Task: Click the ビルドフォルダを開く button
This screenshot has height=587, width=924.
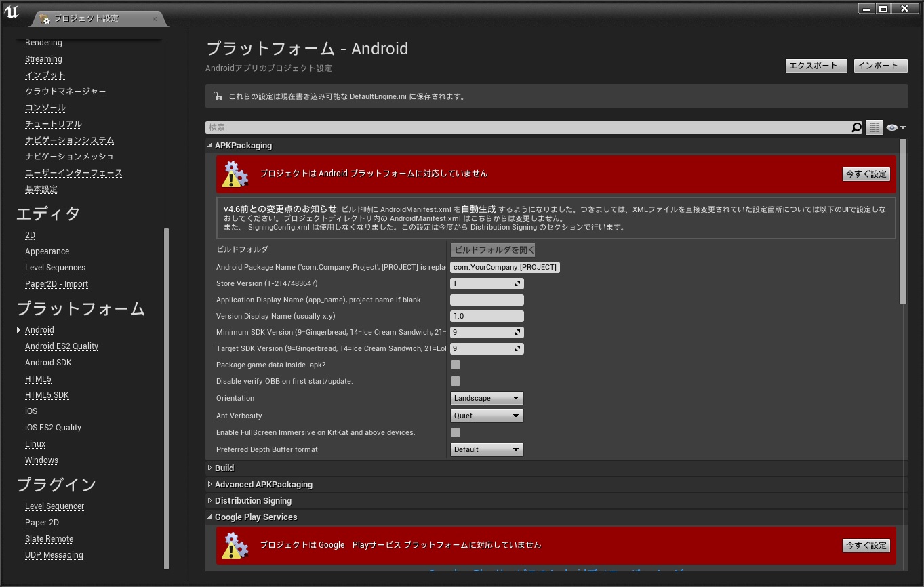Action: [493, 250]
